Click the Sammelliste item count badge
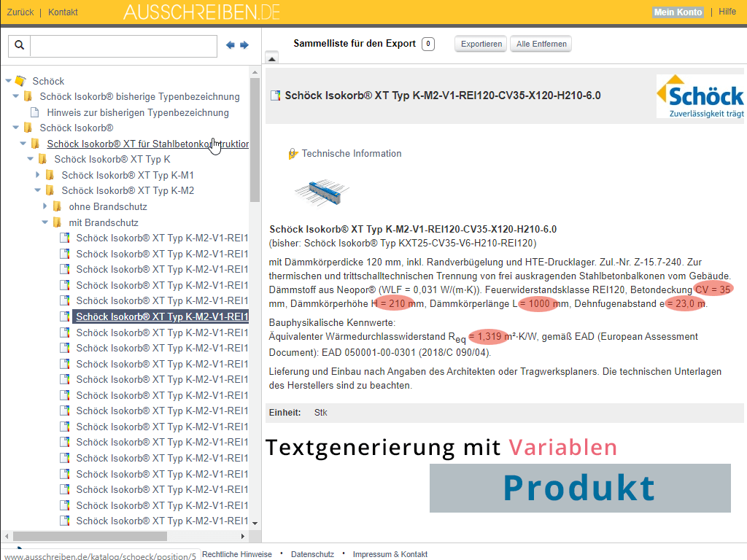Image resolution: width=747 pixels, height=560 pixels. pos(427,44)
